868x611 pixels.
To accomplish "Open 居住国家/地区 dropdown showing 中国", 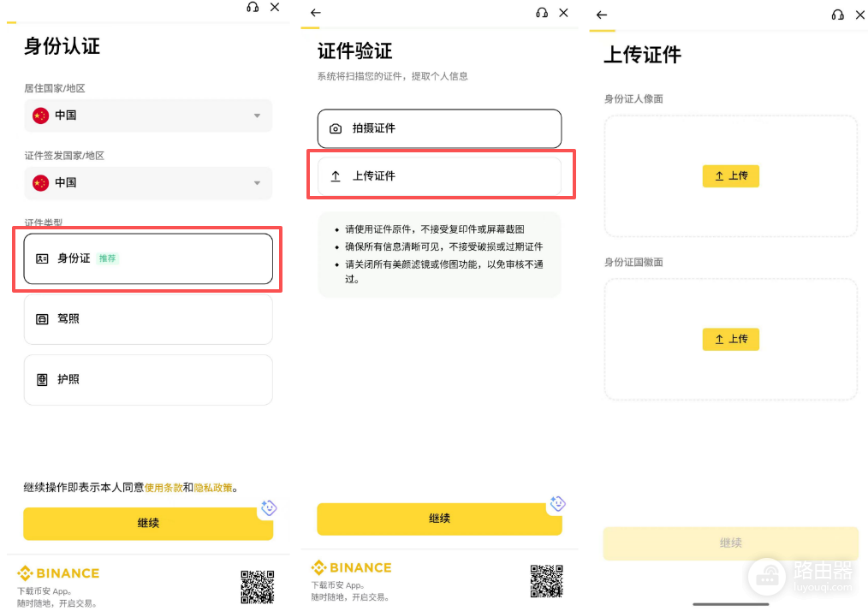I will pos(148,116).
